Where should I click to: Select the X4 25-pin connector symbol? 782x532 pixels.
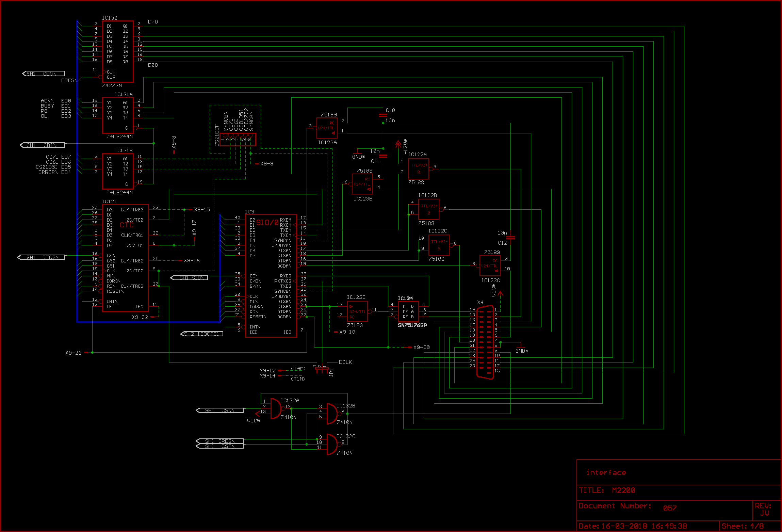(x=485, y=342)
